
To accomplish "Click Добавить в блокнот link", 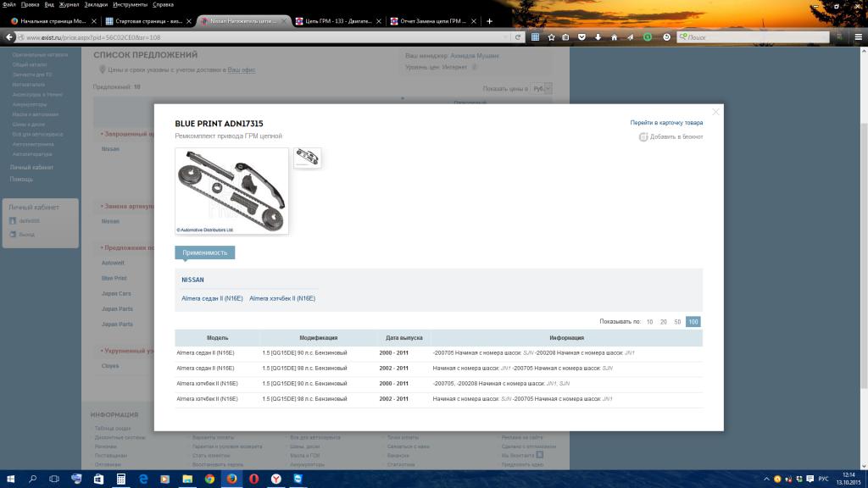I will (676, 136).
